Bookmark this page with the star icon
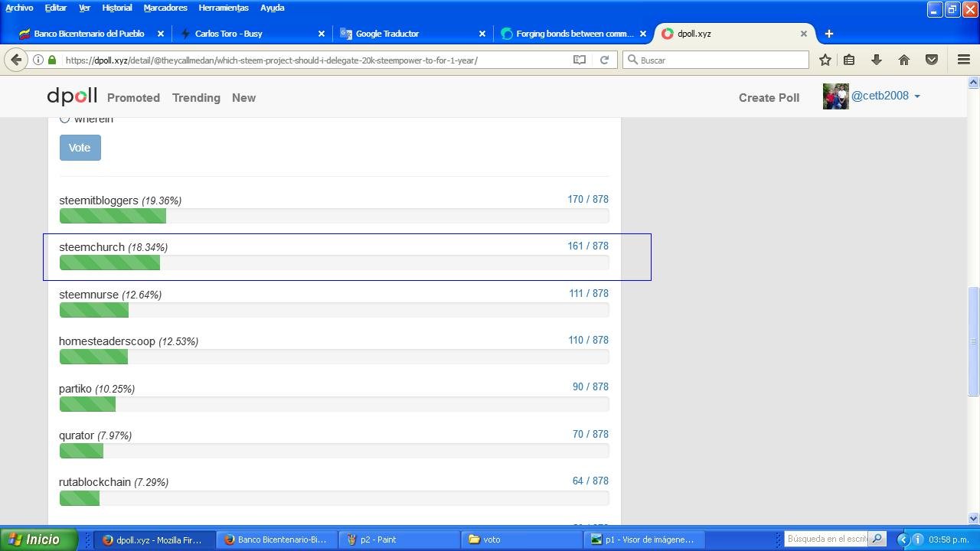Image resolution: width=980 pixels, height=551 pixels. coord(825,60)
